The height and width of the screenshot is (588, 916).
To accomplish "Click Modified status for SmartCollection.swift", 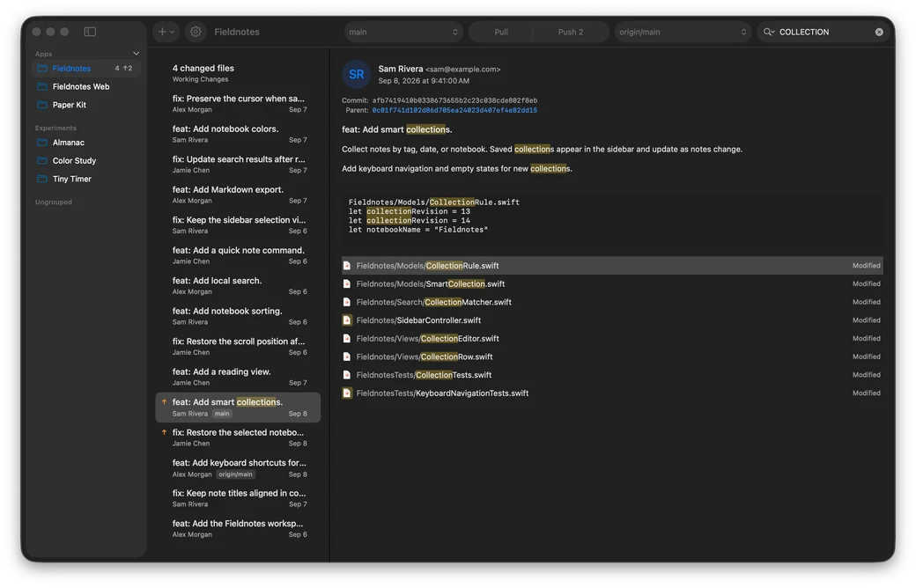I will (867, 283).
